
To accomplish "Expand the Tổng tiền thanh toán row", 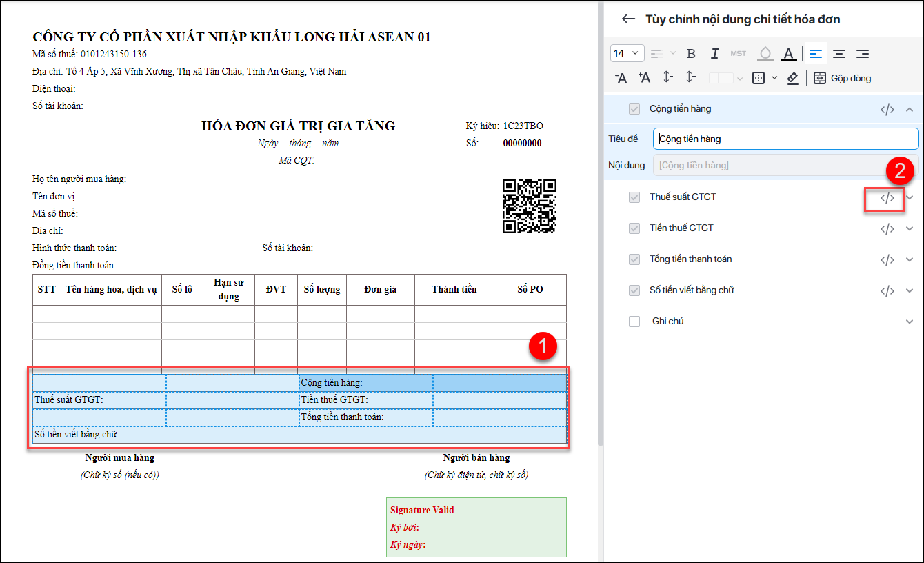I will click(910, 260).
